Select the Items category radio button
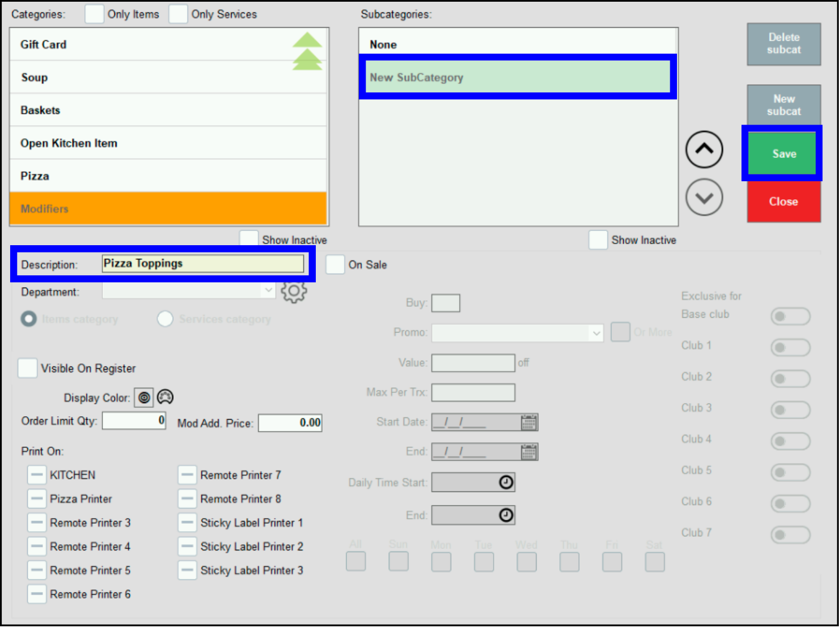This screenshot has width=840, height=628. [28, 319]
